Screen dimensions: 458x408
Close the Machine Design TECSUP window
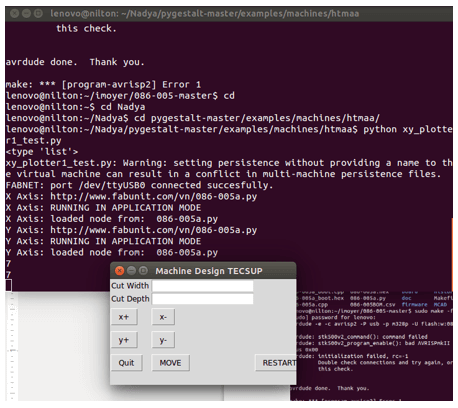120,271
